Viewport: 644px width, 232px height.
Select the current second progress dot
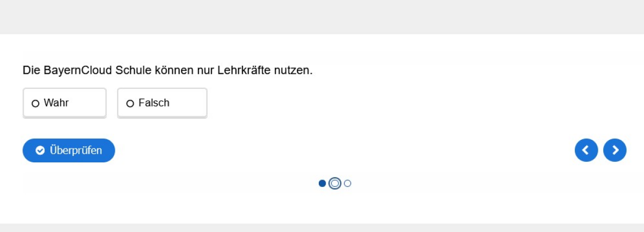[335, 183]
